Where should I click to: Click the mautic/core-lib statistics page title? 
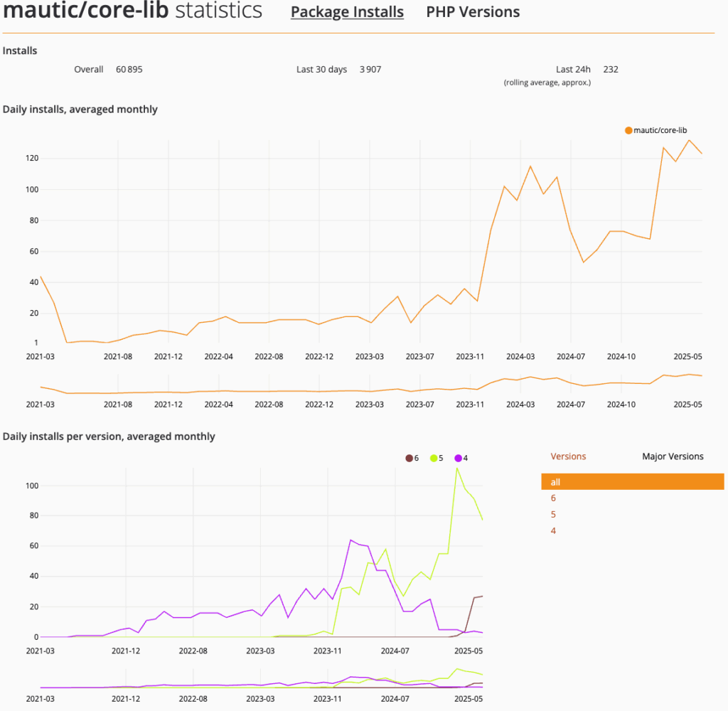[132, 11]
